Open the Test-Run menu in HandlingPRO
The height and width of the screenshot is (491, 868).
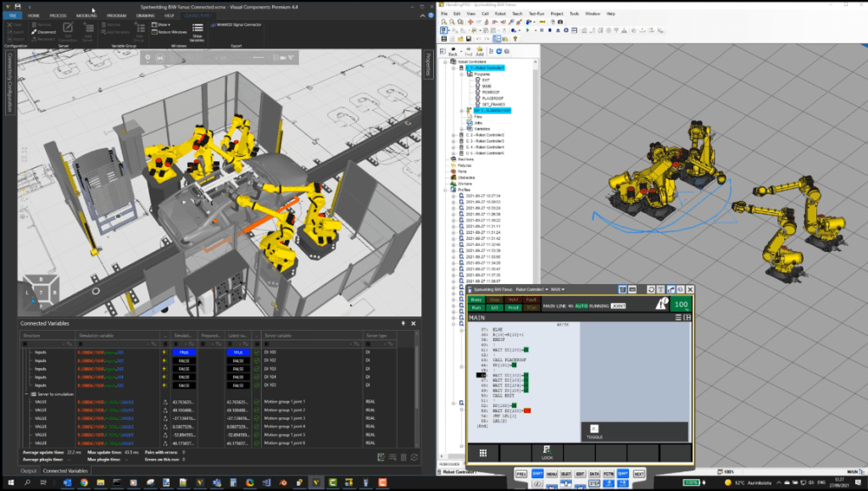pyautogui.click(x=536, y=14)
